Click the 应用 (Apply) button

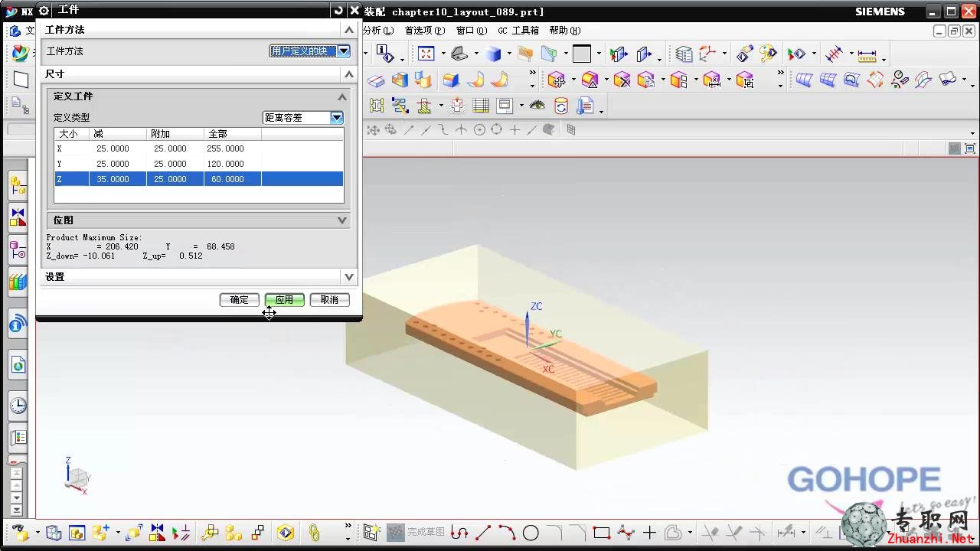tap(285, 300)
